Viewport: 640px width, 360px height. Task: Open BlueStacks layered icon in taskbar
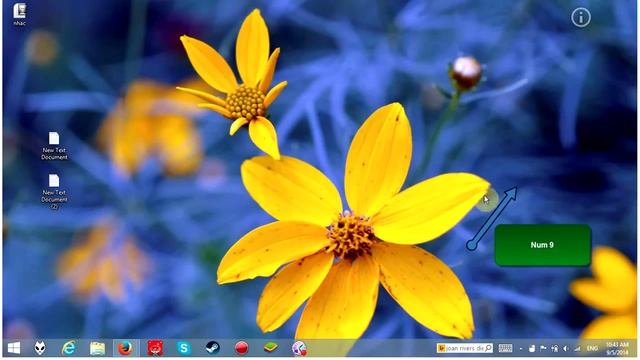click(270, 348)
